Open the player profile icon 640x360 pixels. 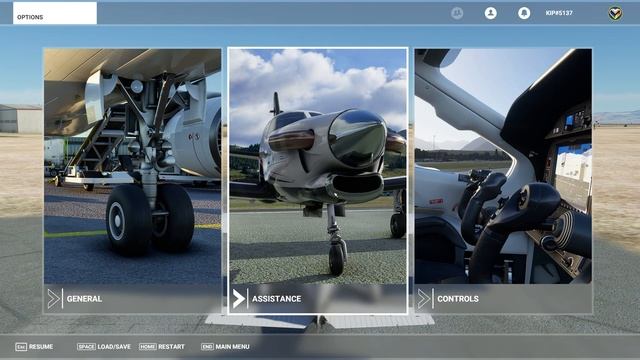(491, 13)
